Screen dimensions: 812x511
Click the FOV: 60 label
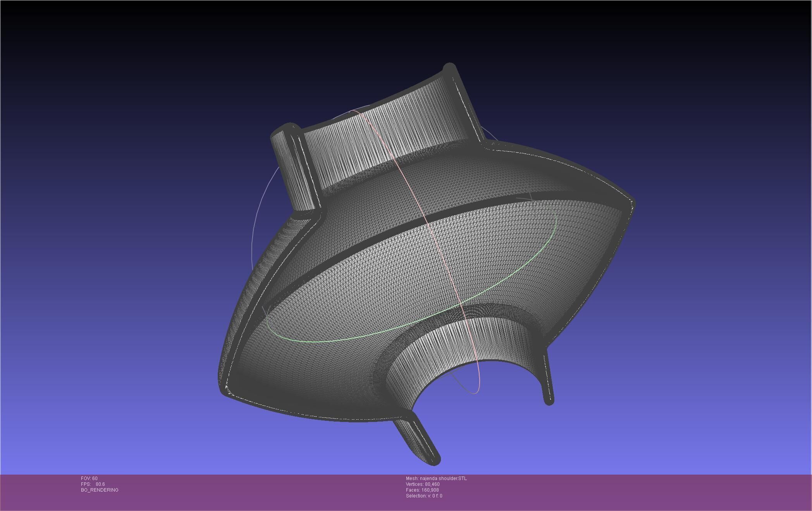pos(89,478)
